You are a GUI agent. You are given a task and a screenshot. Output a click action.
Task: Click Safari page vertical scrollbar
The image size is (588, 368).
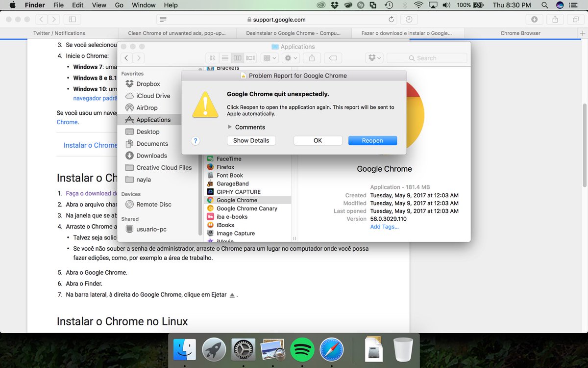(585, 144)
